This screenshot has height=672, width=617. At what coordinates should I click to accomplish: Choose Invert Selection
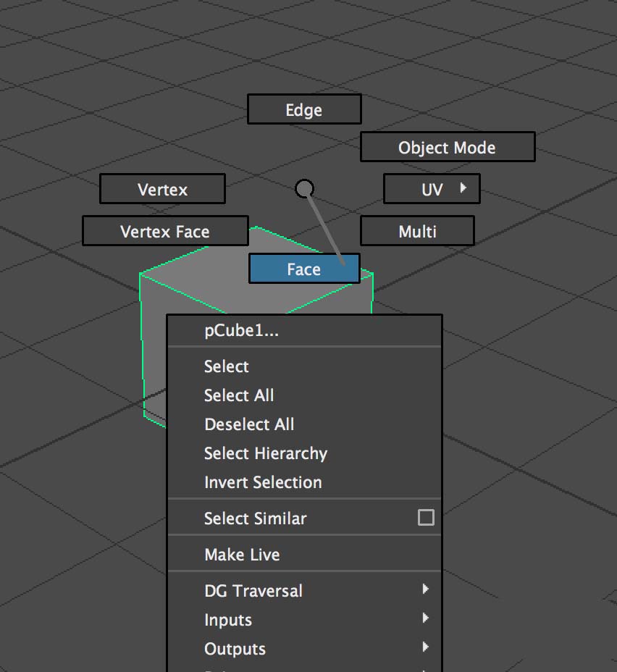304,482
